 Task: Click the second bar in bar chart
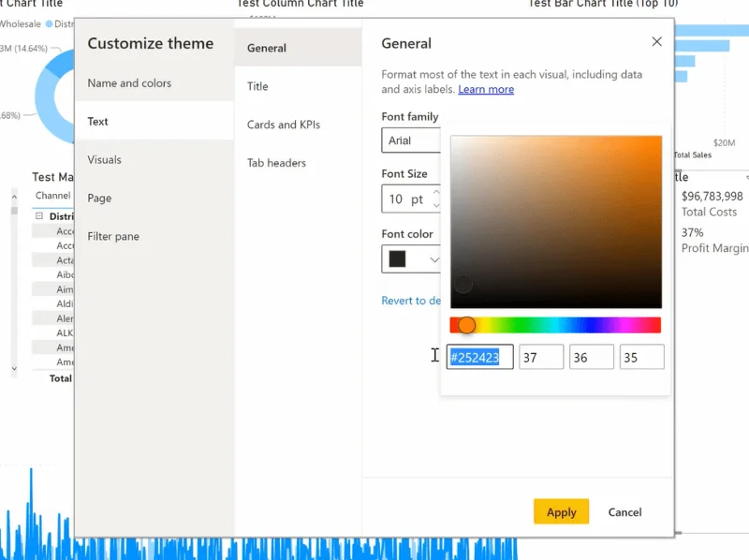(x=702, y=46)
